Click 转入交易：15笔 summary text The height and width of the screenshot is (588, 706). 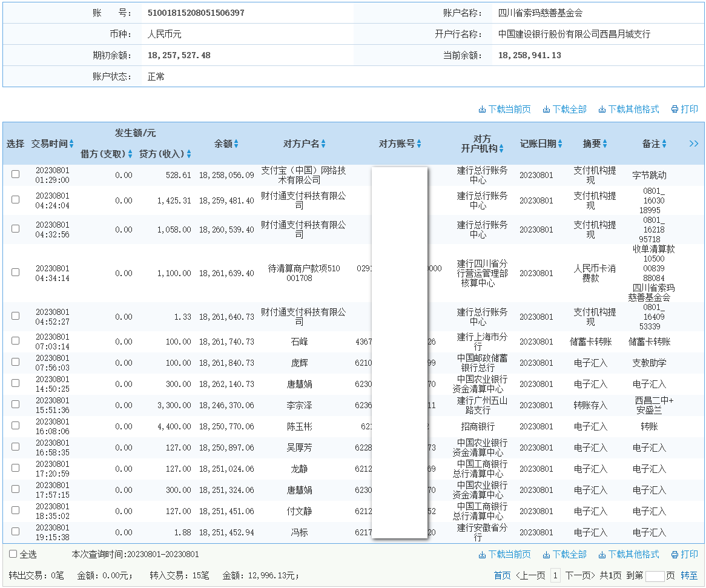click(179, 575)
